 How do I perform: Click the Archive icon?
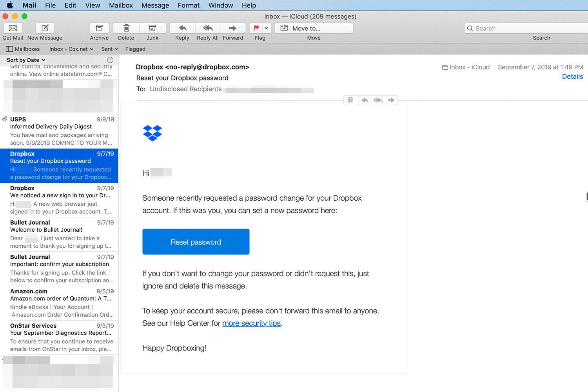[x=99, y=28]
